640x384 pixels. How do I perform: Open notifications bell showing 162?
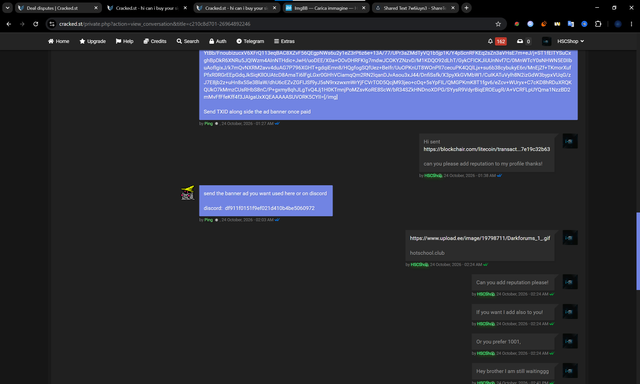pyautogui.click(x=497, y=41)
